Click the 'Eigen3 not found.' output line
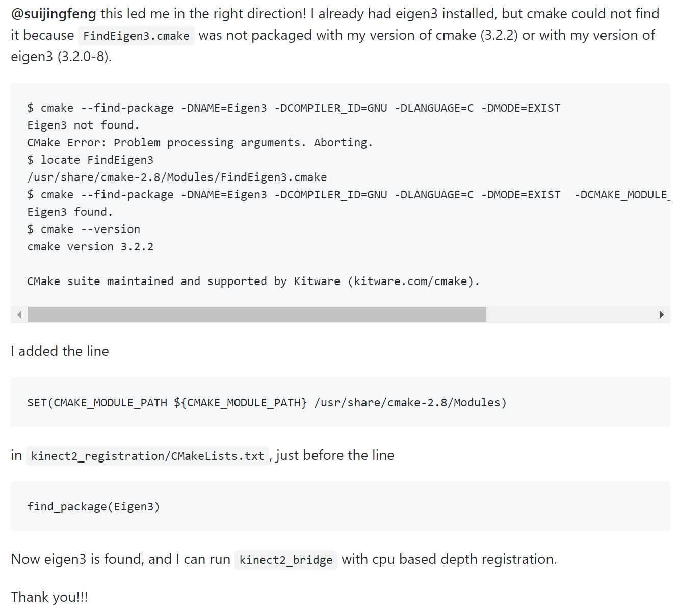The height and width of the screenshot is (616, 679). pyautogui.click(x=83, y=125)
